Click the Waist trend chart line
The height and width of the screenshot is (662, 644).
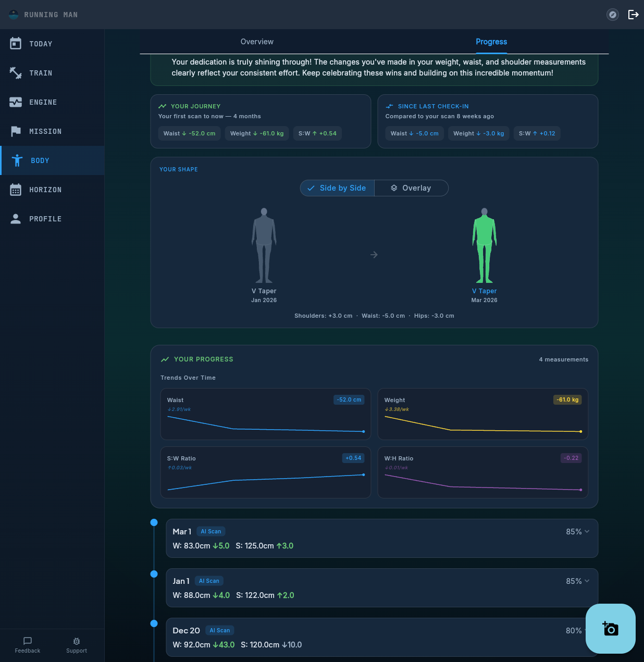pos(265,427)
